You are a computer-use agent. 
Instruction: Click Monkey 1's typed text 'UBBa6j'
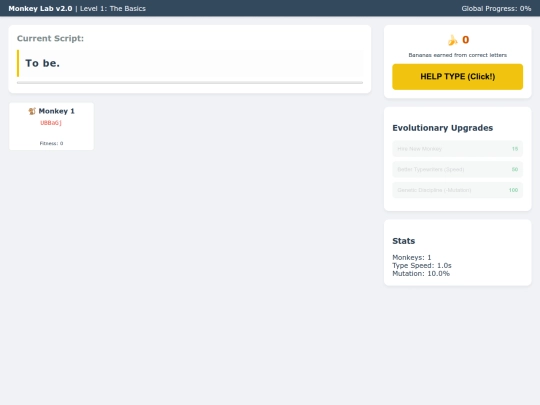click(51, 123)
